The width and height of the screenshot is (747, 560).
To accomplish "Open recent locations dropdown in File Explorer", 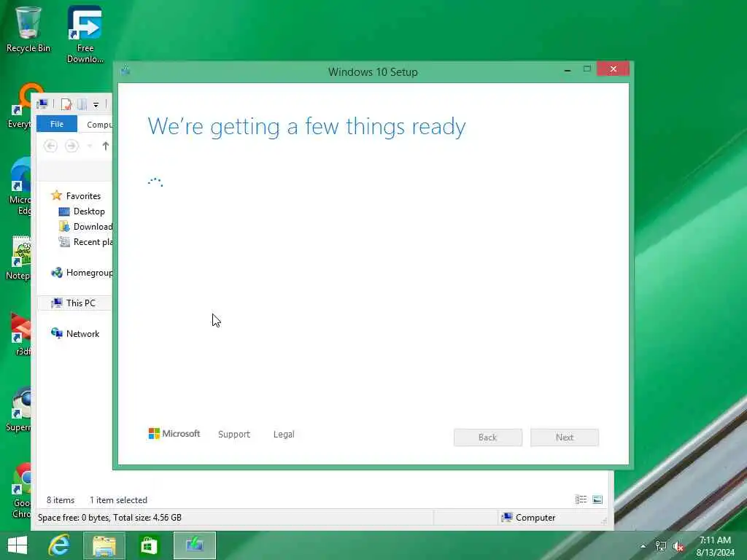I will [90, 146].
